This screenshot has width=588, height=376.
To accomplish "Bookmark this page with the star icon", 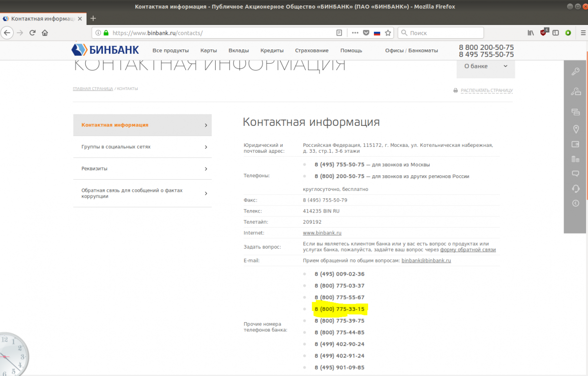I will point(388,33).
